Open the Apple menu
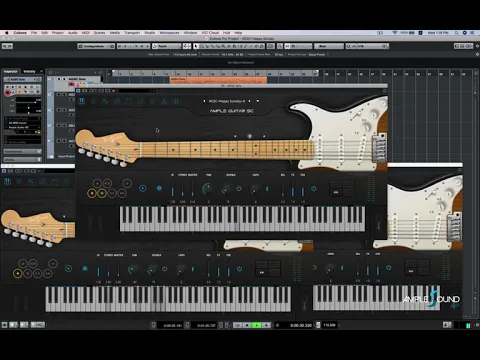 tap(6, 33)
